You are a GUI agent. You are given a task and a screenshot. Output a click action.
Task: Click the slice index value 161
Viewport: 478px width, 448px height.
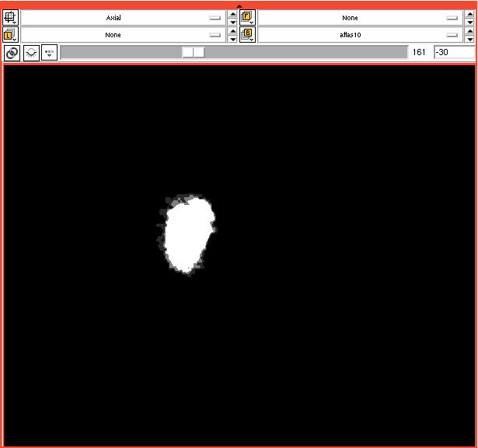point(419,52)
